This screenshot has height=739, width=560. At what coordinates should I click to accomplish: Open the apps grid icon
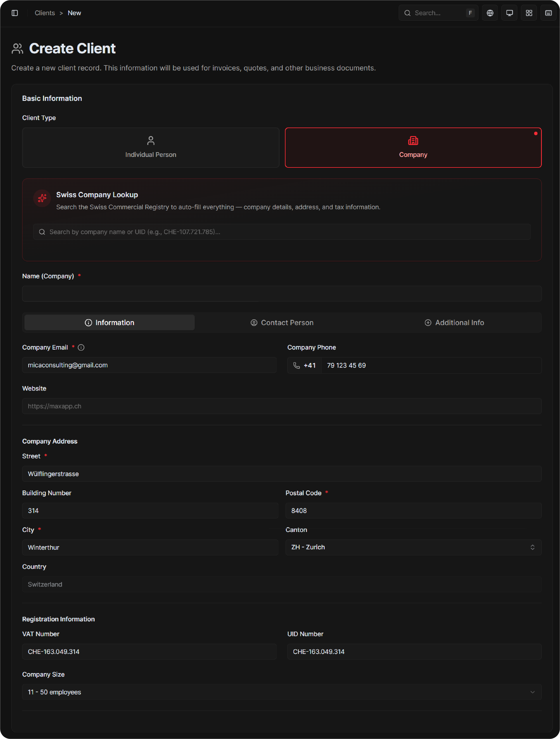[x=529, y=13]
